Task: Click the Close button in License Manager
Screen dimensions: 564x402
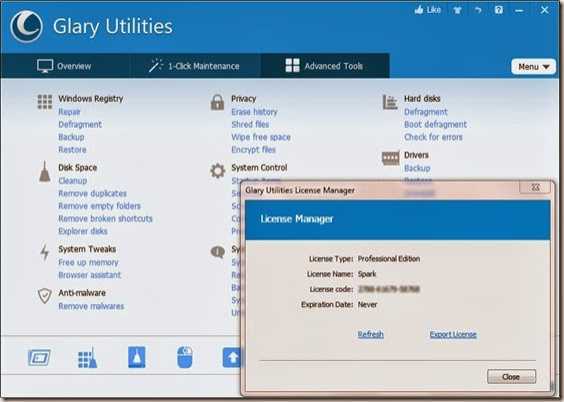Action: [511, 377]
